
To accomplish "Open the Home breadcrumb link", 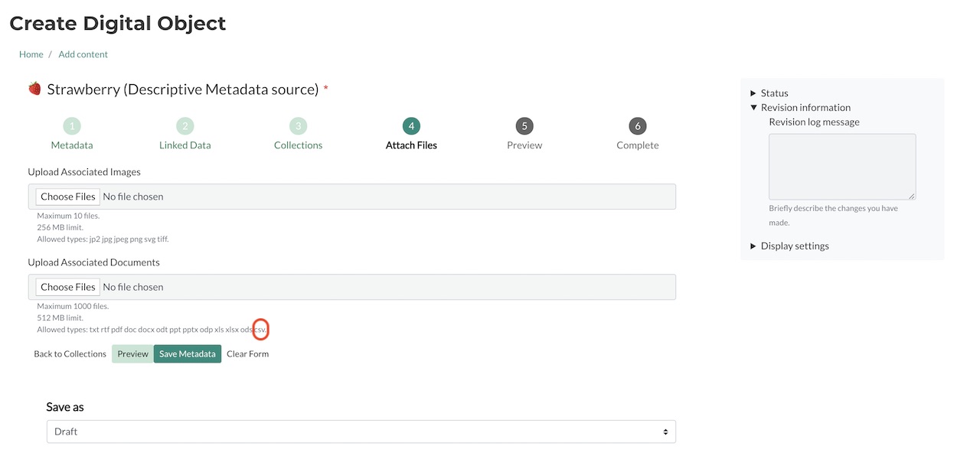I will (31, 54).
